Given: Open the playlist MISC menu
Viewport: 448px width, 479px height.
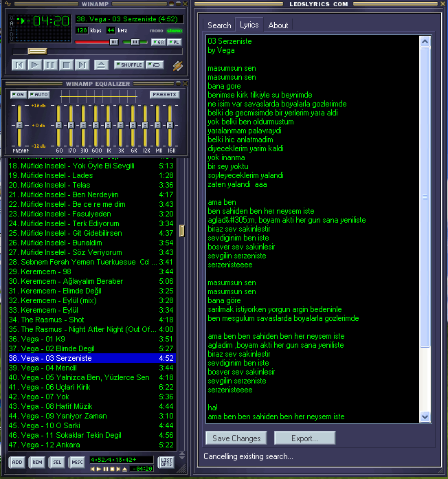Looking at the screenshot, I should point(77,463).
